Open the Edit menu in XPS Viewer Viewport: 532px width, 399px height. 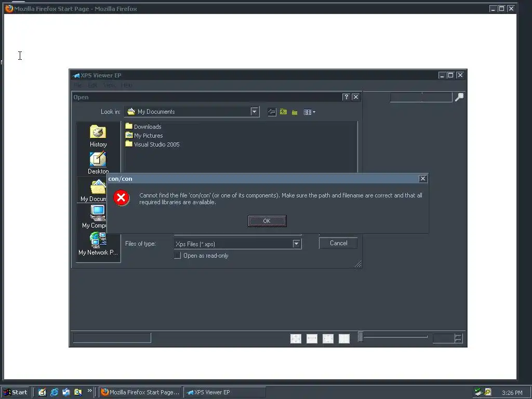(x=92, y=85)
